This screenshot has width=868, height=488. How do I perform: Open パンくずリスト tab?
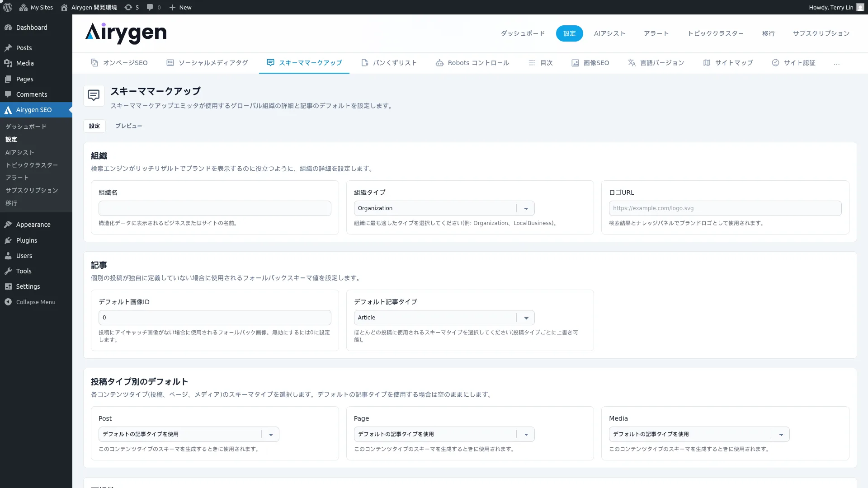click(x=389, y=63)
